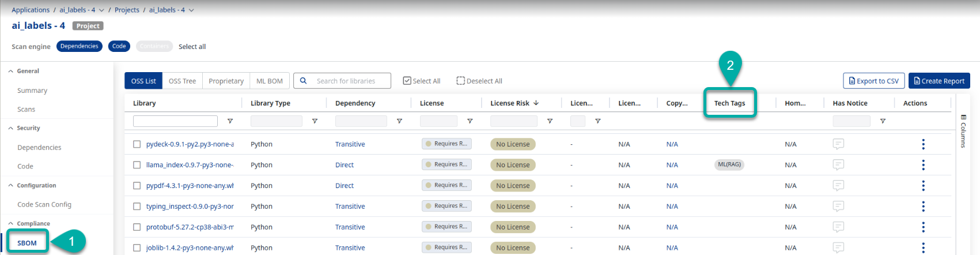Open filter icon for License Risk column
980x255 pixels.
(x=550, y=121)
